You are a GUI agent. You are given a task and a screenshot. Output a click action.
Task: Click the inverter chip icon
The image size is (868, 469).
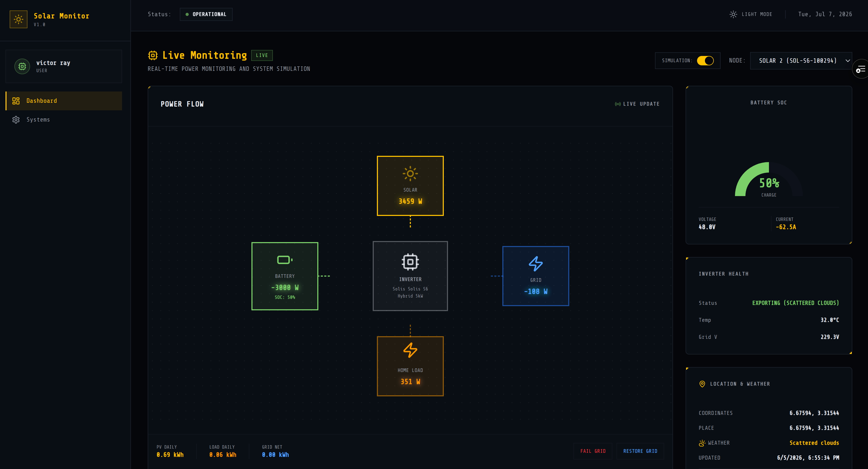(410, 262)
